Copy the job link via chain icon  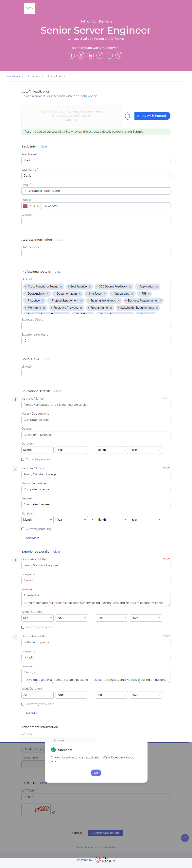pos(119,55)
